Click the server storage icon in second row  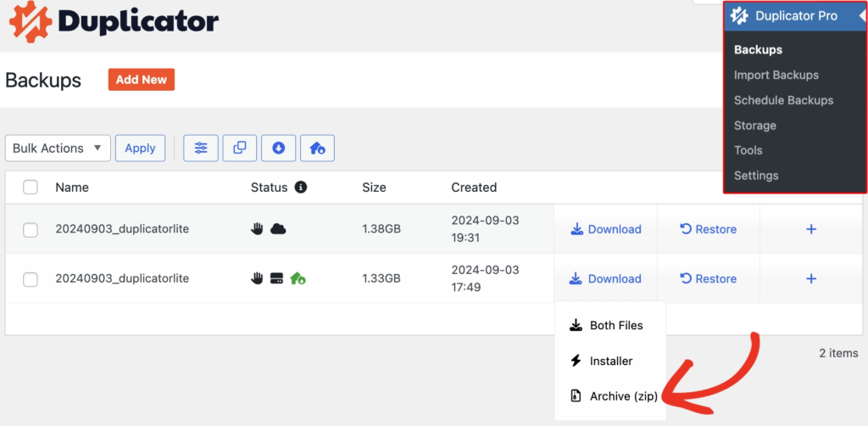coord(276,278)
